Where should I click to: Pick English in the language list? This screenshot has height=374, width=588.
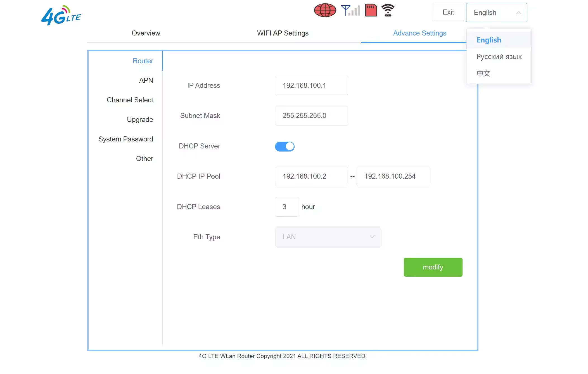point(489,40)
